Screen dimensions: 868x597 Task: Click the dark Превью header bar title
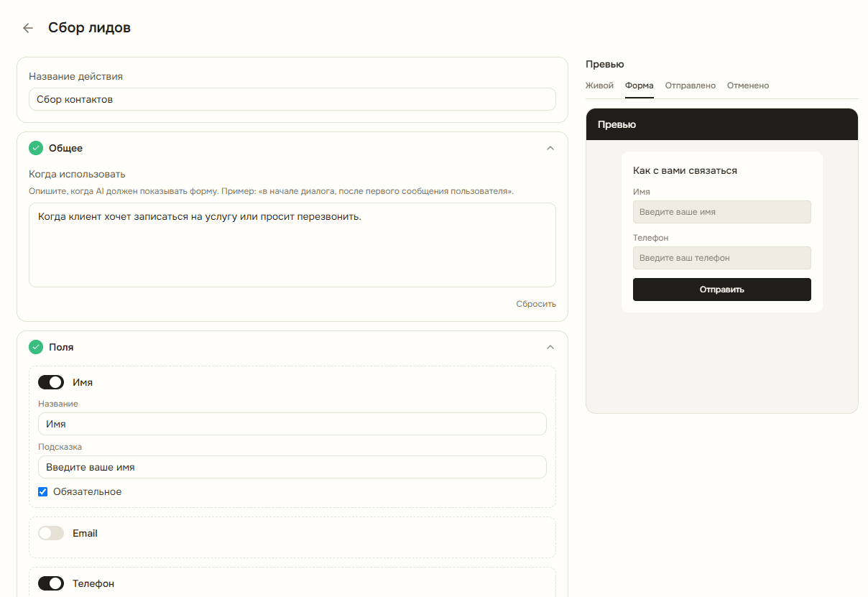[x=617, y=124]
